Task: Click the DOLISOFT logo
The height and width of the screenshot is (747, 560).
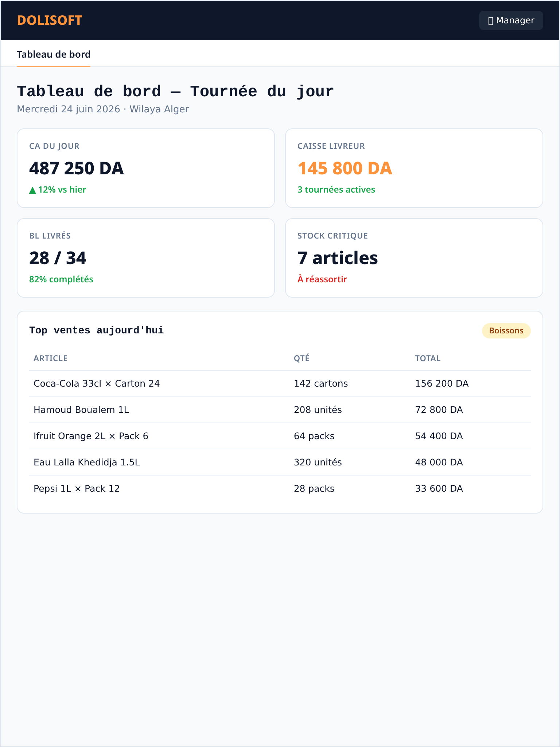Action: tap(50, 20)
